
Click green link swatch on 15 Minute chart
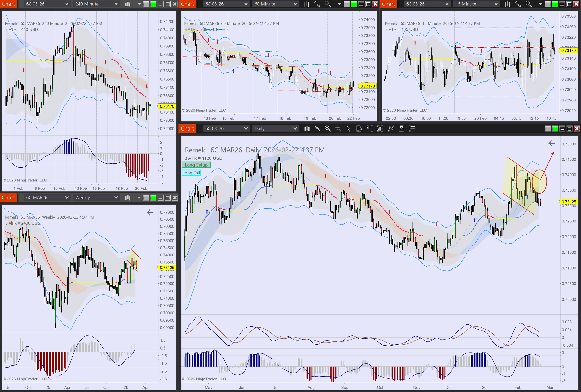pyautogui.click(x=555, y=4)
